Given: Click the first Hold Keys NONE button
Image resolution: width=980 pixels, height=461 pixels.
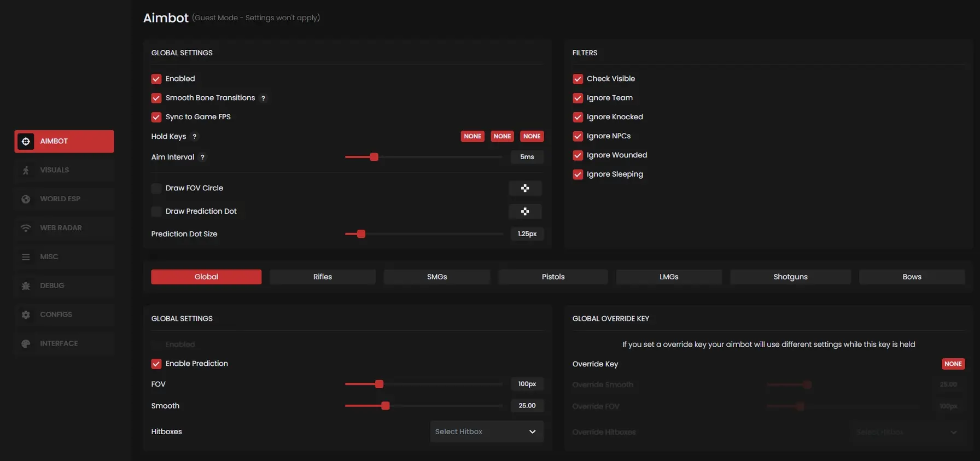Looking at the screenshot, I should click(x=472, y=136).
